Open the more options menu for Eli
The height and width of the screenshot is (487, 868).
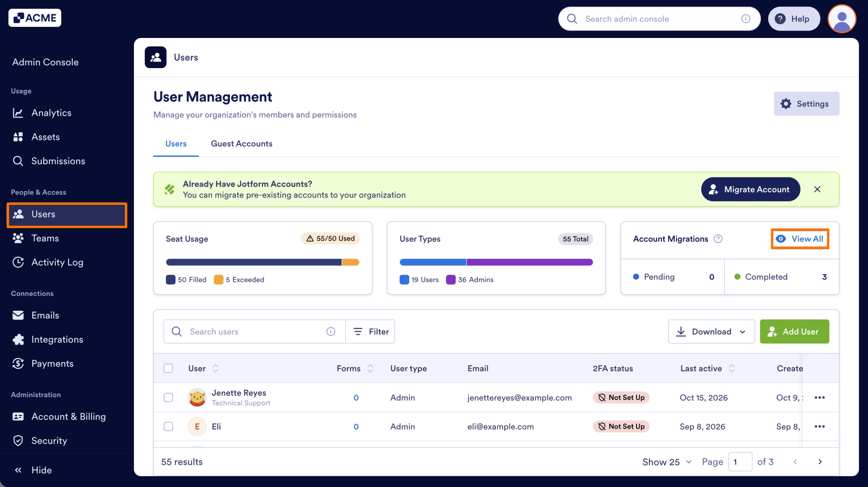click(x=820, y=426)
